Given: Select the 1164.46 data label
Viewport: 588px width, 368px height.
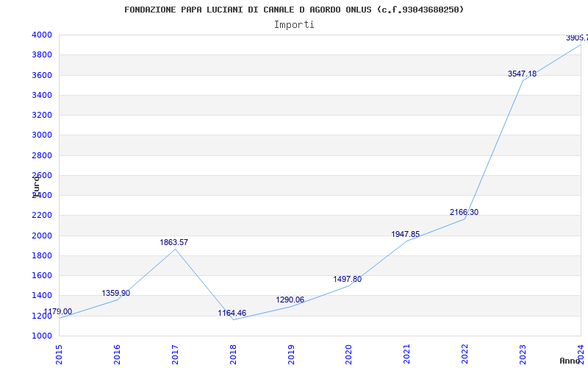Looking at the screenshot, I should 232,314.
